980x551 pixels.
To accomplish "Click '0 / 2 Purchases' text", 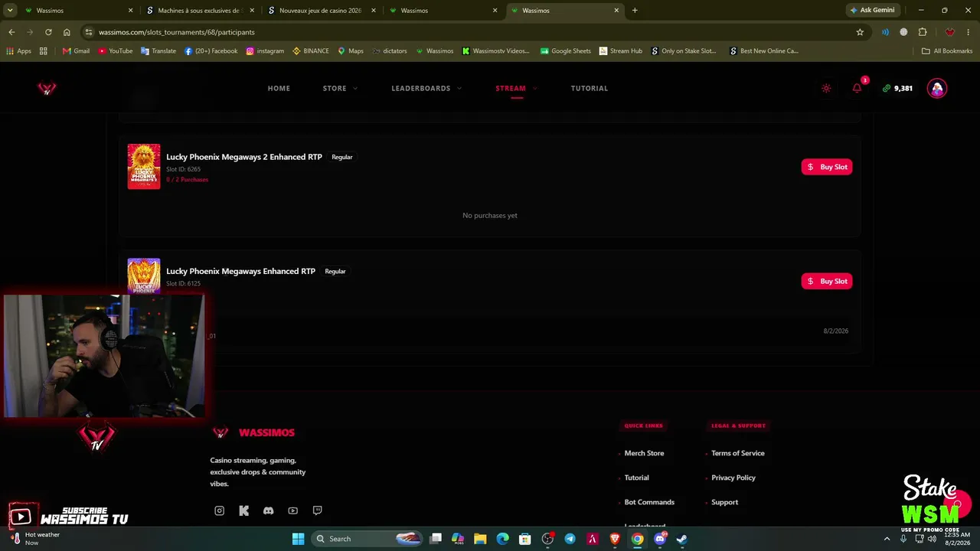I will click(187, 179).
